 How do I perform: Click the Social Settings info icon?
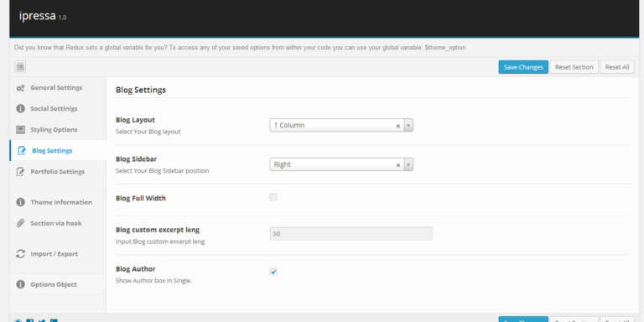click(x=20, y=109)
